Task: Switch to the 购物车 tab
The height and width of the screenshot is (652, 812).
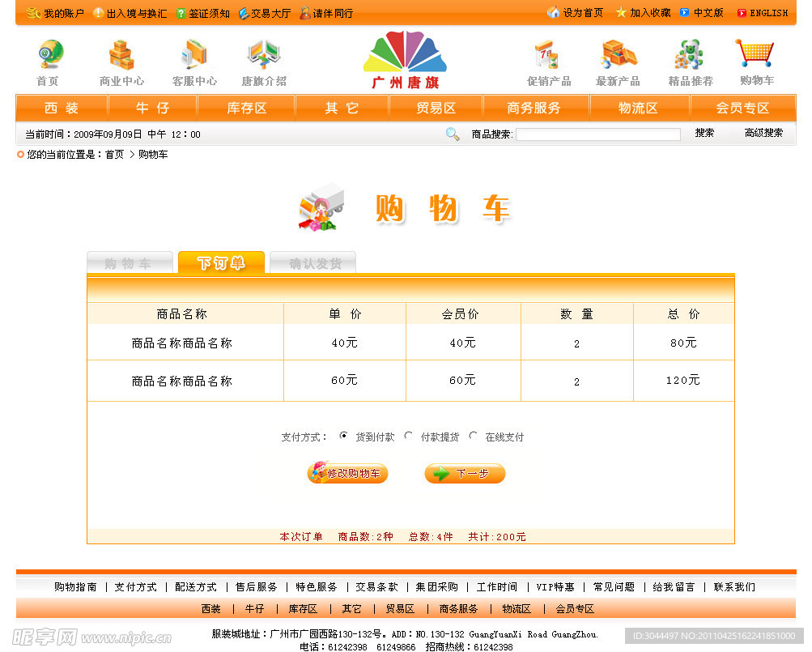Action: [130, 263]
